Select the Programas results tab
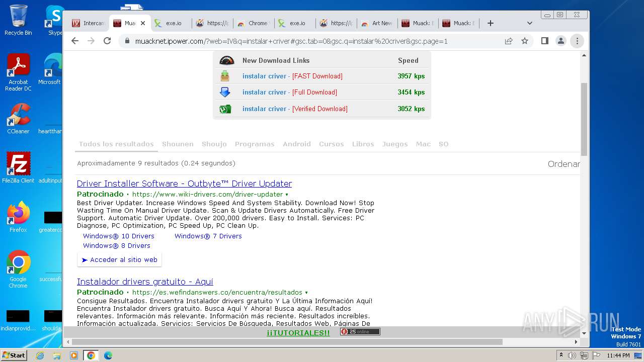Viewport: 644px width, 362px height. pos(255,144)
